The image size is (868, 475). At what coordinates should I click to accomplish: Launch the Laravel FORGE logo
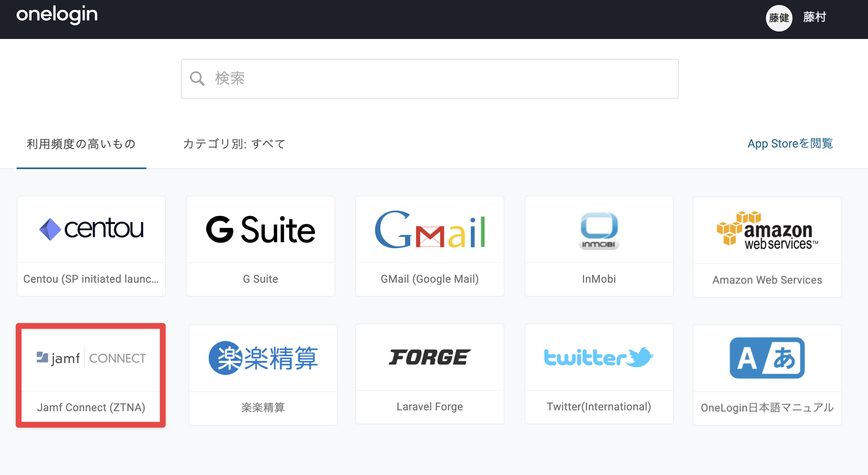click(x=430, y=357)
